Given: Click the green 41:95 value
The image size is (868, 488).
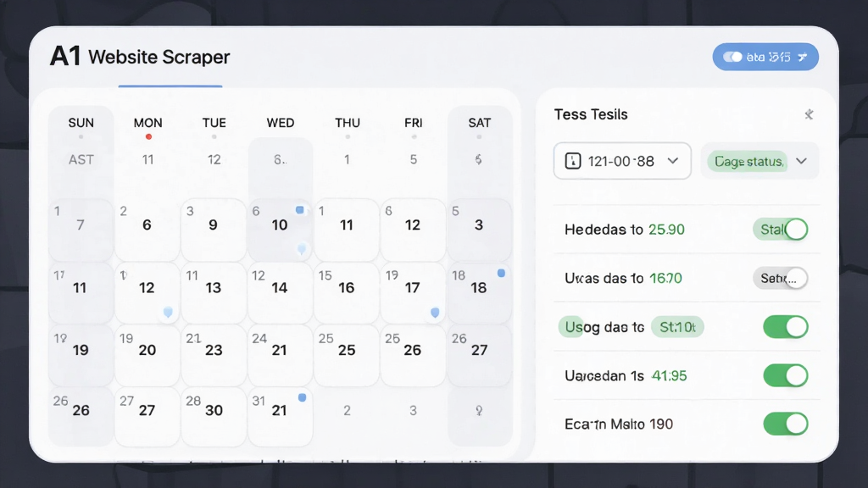Looking at the screenshot, I should [x=670, y=375].
